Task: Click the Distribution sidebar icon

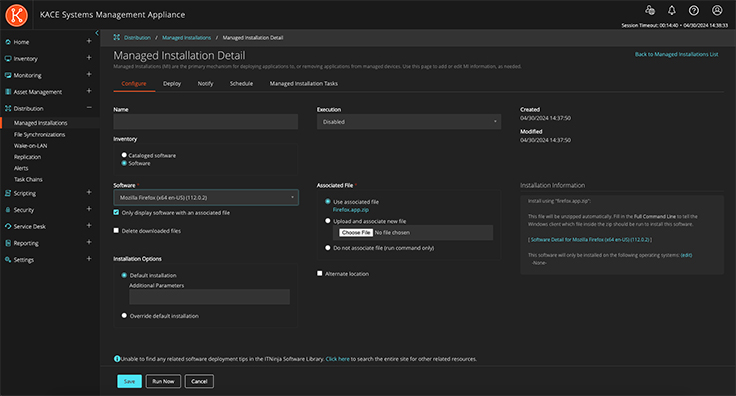Action: coord(8,108)
